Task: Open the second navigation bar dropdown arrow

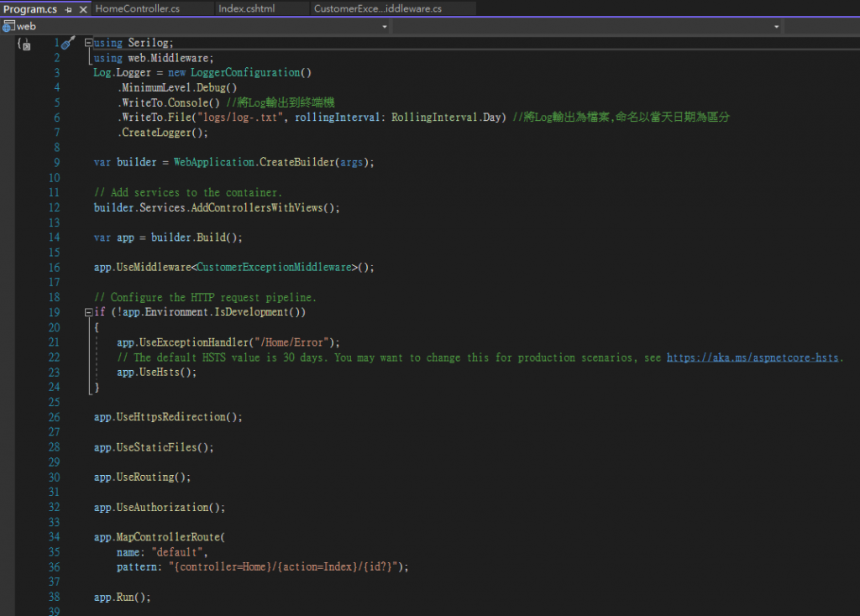Action: point(776,26)
